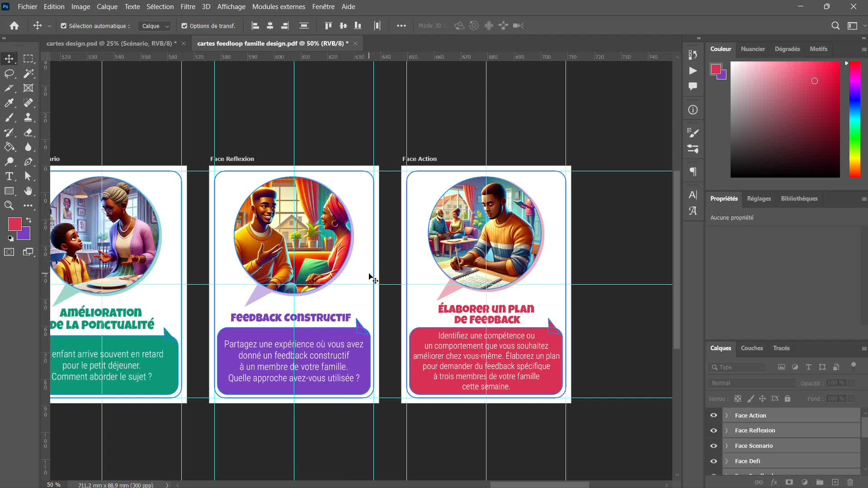Viewport: 868px width, 488px height.
Task: Select the Magic Wand tool
Action: point(28,73)
